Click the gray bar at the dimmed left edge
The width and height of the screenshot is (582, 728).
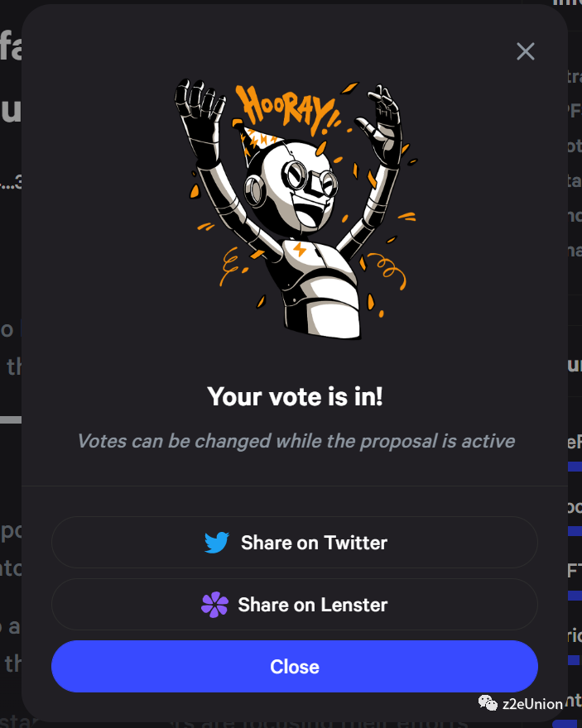11,419
